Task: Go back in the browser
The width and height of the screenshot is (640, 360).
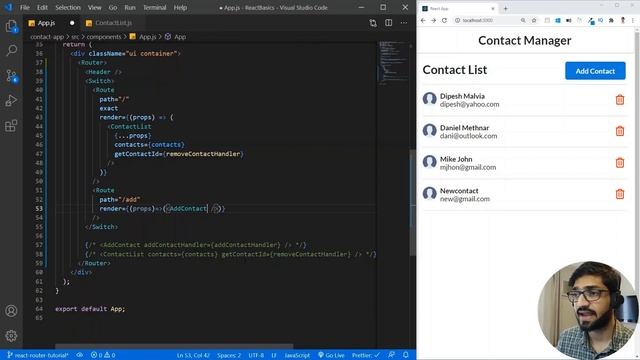Action: coord(423,20)
